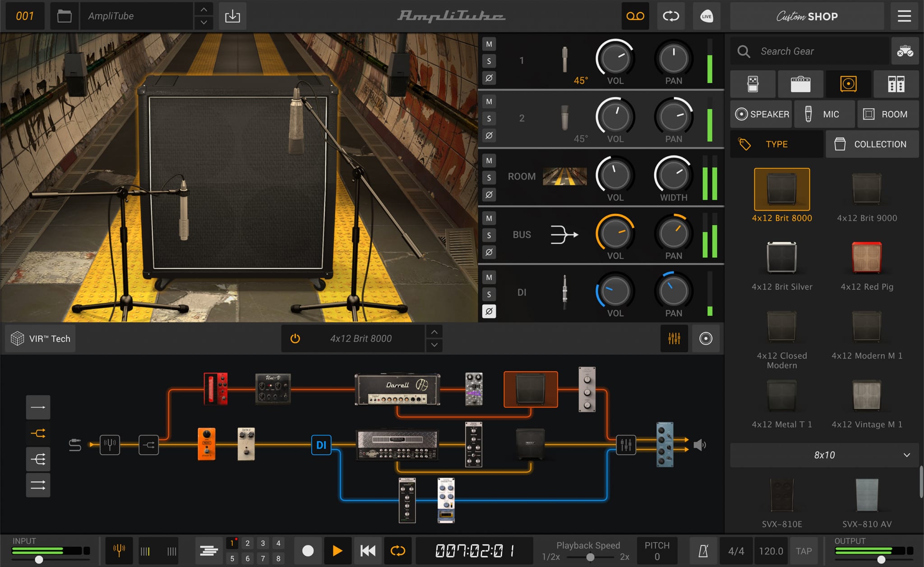Image resolution: width=924 pixels, height=567 pixels.
Task: Switch to the MIC tab
Action: tap(825, 114)
